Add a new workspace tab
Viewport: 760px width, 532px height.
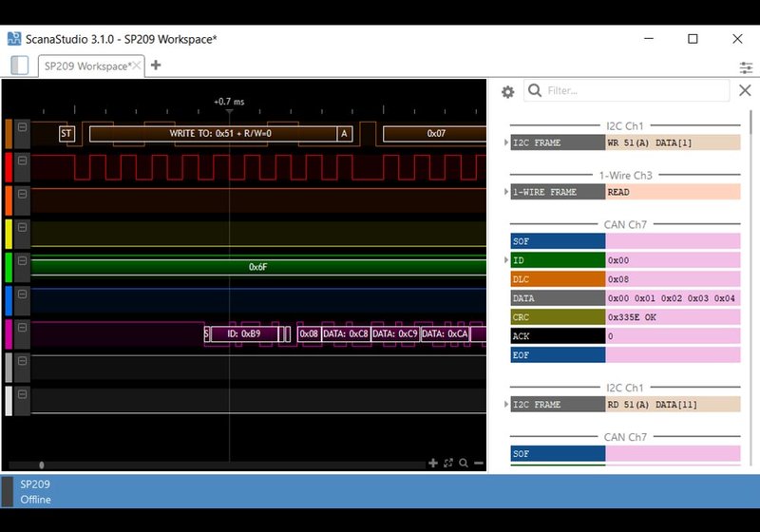pos(156,65)
